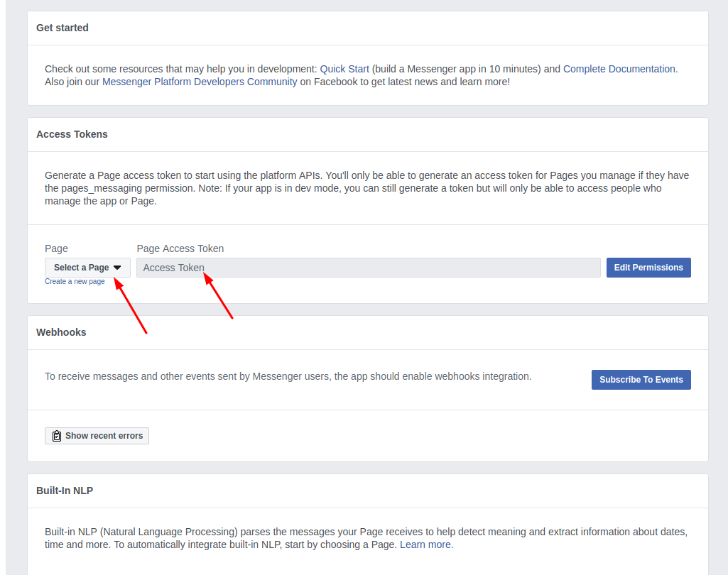Click the Edit Permissions button
Image resolution: width=728 pixels, height=575 pixels.
coord(648,268)
